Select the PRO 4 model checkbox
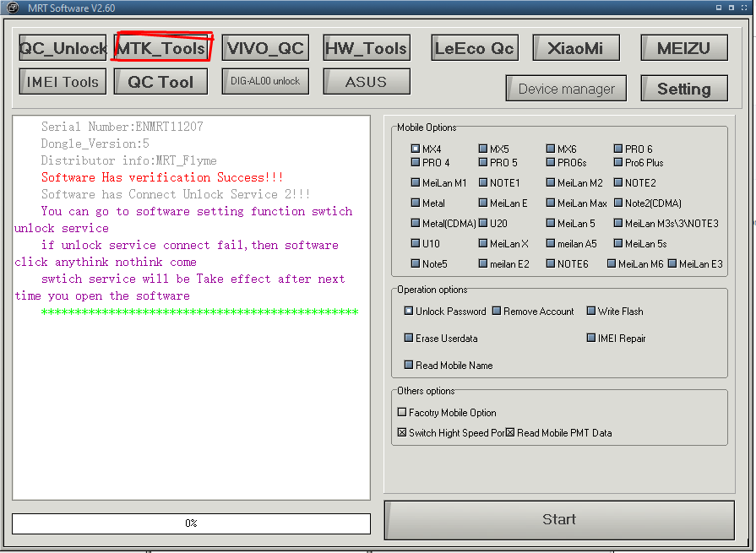Image resolution: width=756 pixels, height=553 pixels. [x=415, y=162]
